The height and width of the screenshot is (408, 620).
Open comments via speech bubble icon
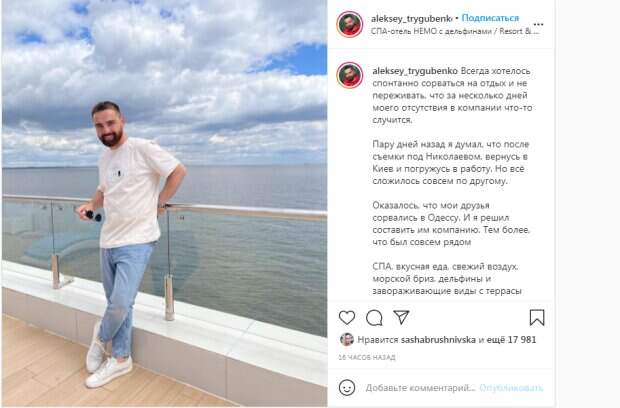[x=374, y=317]
